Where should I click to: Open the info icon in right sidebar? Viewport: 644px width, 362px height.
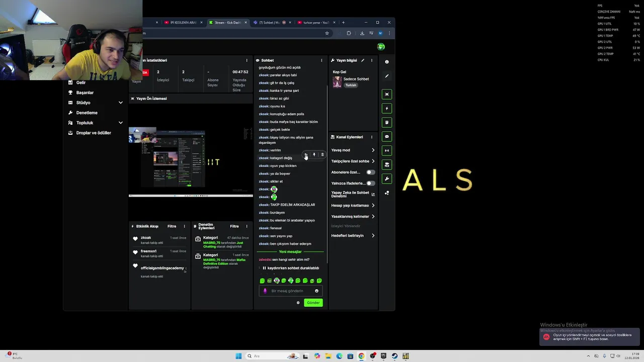click(387, 62)
